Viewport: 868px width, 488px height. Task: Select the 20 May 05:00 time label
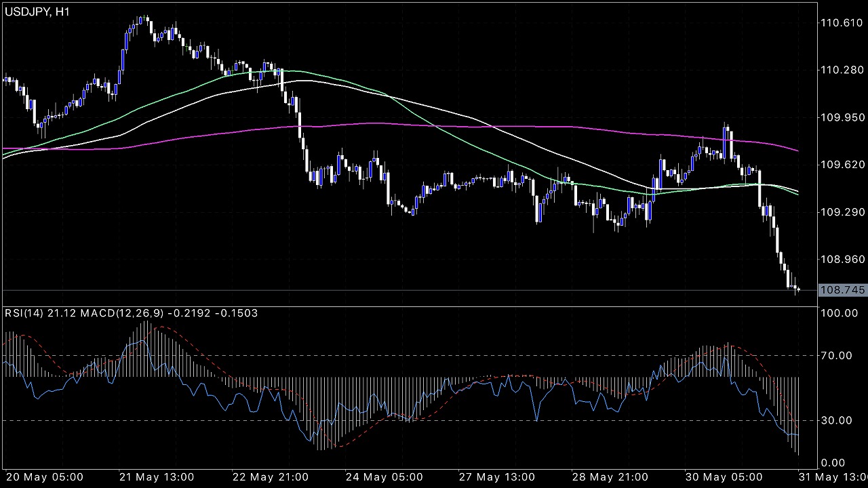click(45, 476)
